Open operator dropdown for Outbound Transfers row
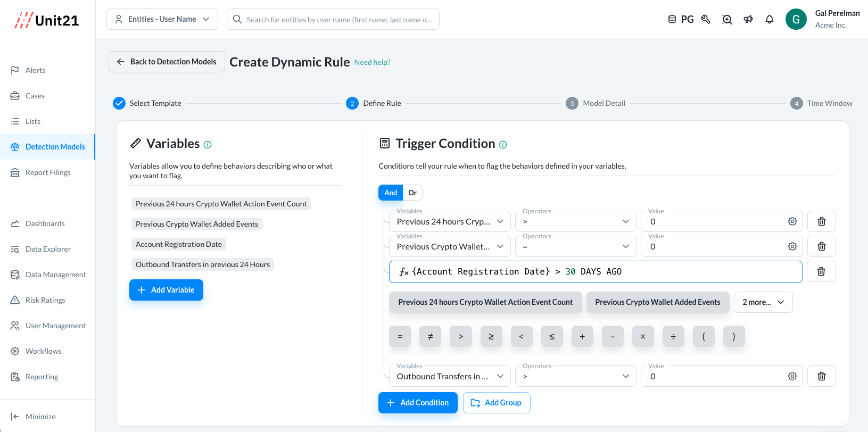Screen dimensions: 868x432 575,377
